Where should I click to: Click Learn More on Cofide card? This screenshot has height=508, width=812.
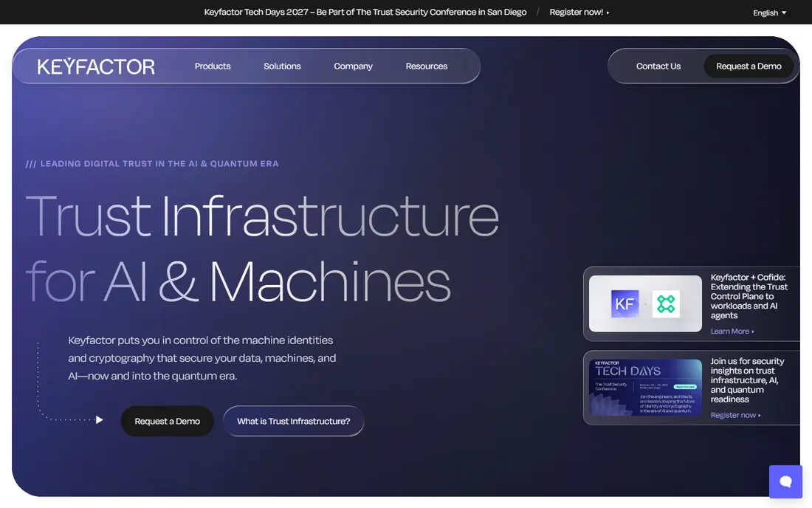click(x=732, y=332)
